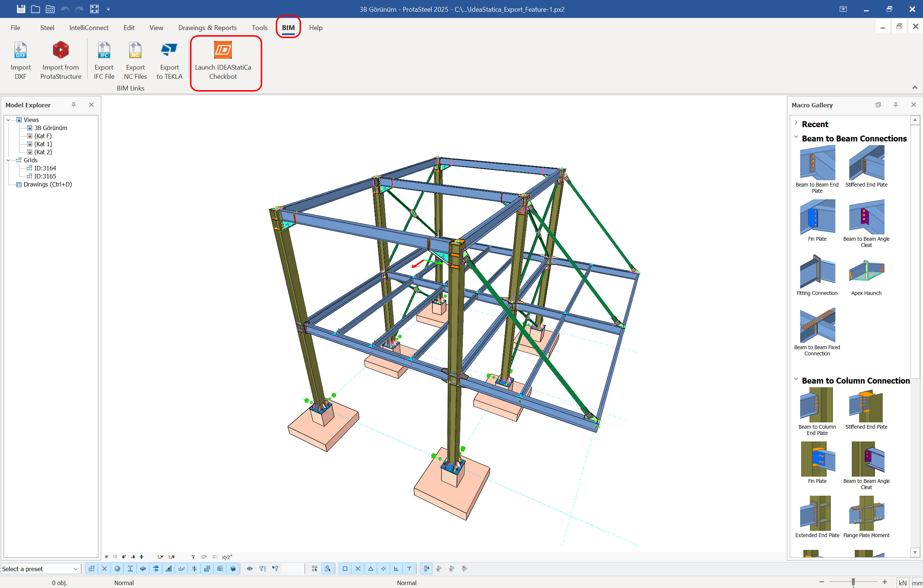Viewport: 923px width, 588px height.
Task: Open the Select a preset dropdown
Action: click(x=76, y=569)
